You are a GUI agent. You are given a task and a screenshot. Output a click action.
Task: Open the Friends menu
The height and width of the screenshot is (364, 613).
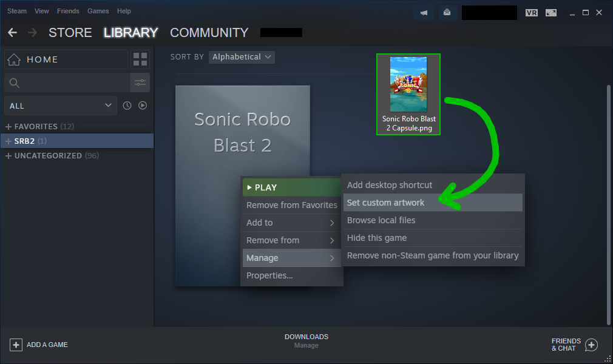pyautogui.click(x=68, y=11)
